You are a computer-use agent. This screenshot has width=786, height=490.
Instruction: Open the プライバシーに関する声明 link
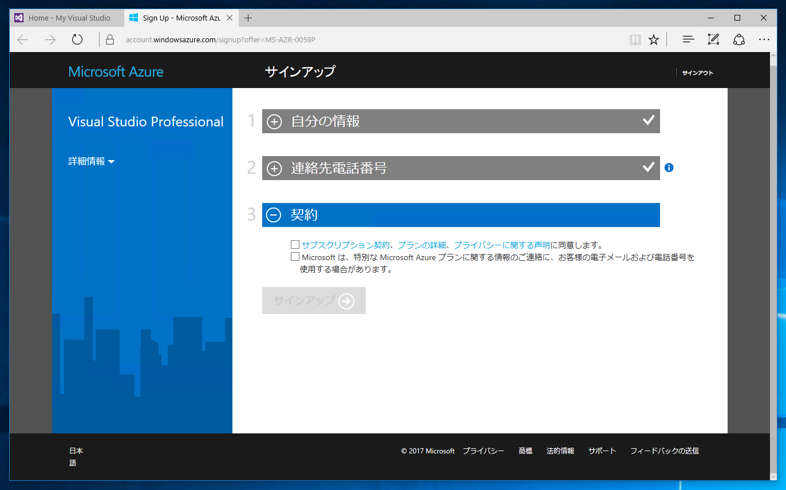pyautogui.click(x=501, y=245)
